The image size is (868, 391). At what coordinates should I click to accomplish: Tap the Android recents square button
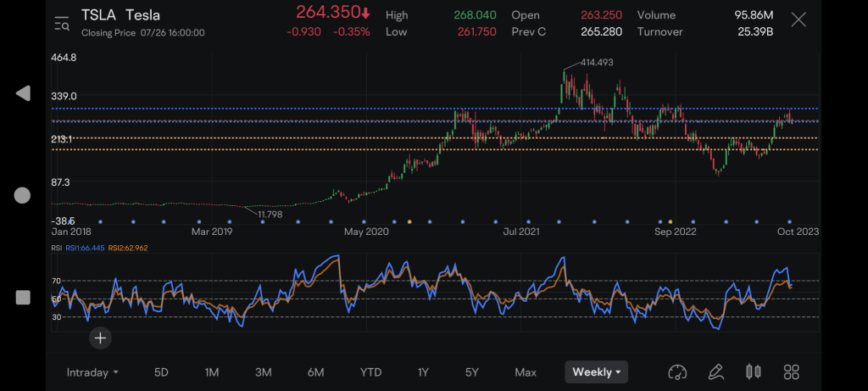point(23,298)
